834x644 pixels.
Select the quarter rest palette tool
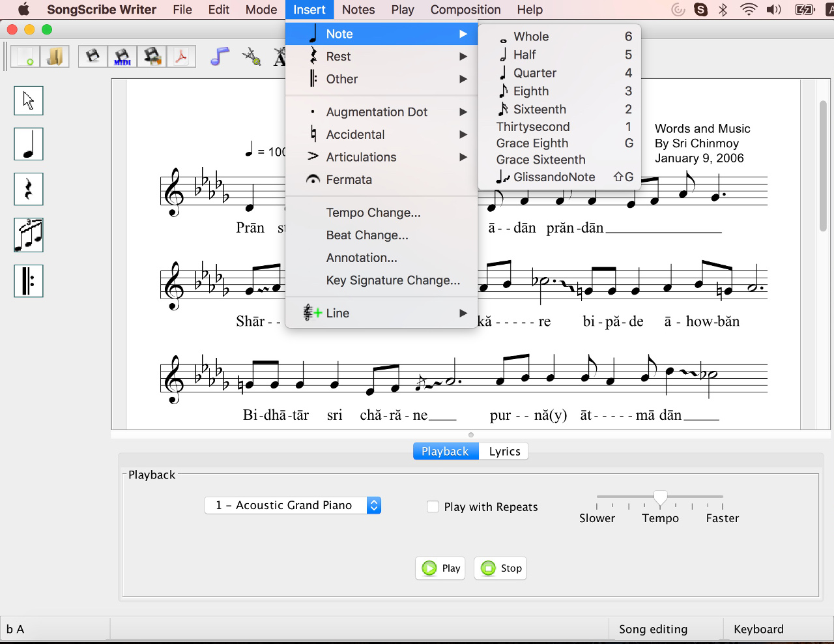(x=29, y=189)
